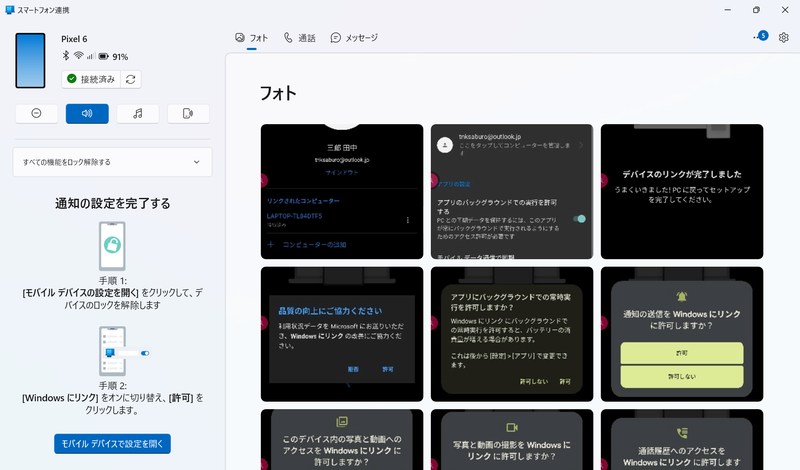
Task: Open the 通話 calls tab
Action: tap(300, 38)
